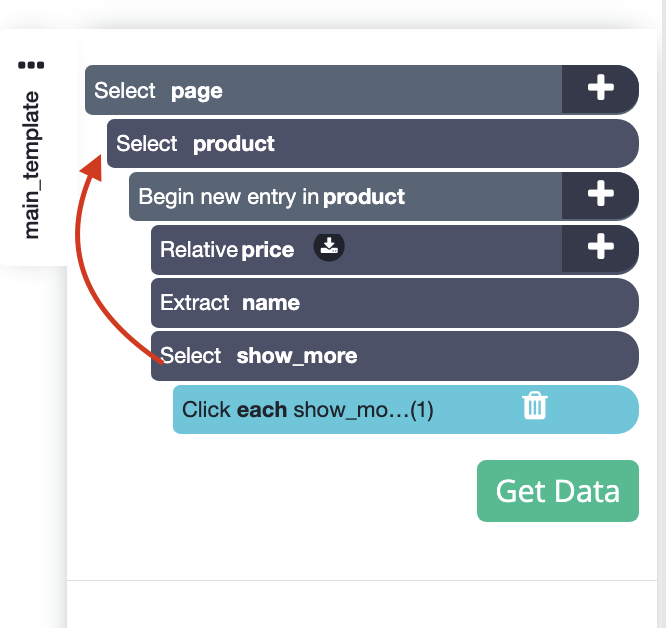
Task: Switch to the main_template tab
Action: point(32,165)
